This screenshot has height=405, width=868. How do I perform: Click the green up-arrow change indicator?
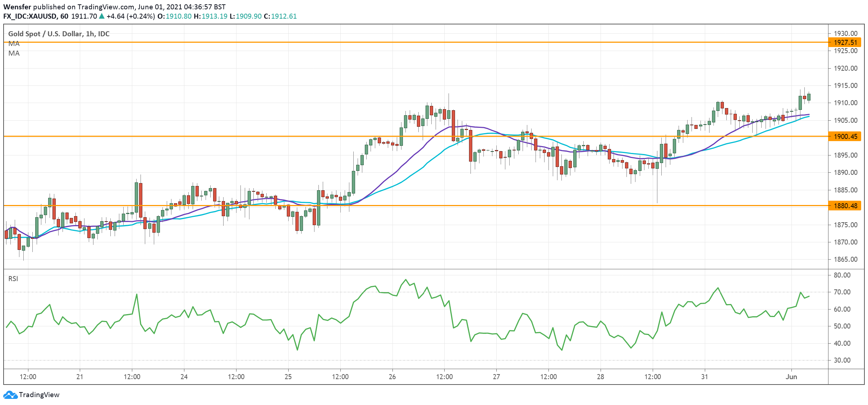click(x=101, y=16)
